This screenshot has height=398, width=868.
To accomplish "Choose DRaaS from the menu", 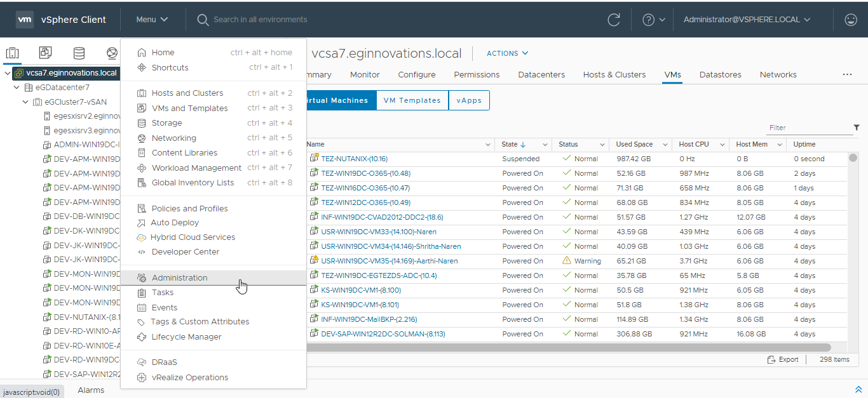I will pos(214,362).
